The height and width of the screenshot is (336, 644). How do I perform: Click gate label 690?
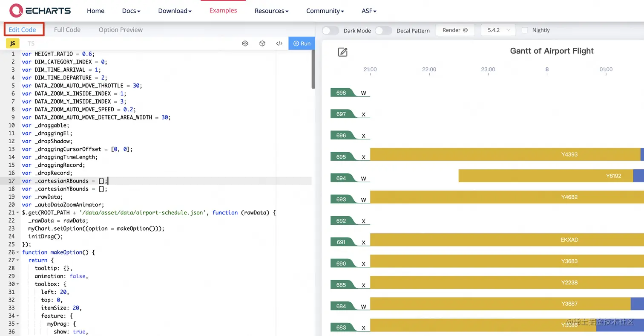(x=341, y=263)
